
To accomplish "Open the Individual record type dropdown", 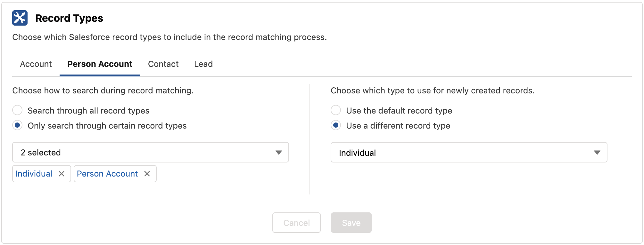I will point(461,153).
